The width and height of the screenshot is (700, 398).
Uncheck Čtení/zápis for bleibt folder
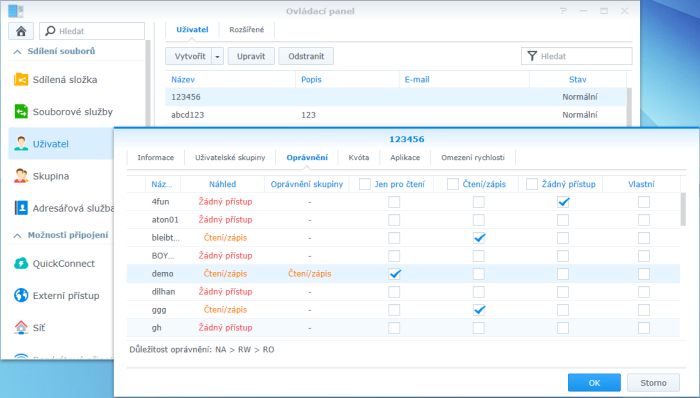479,238
